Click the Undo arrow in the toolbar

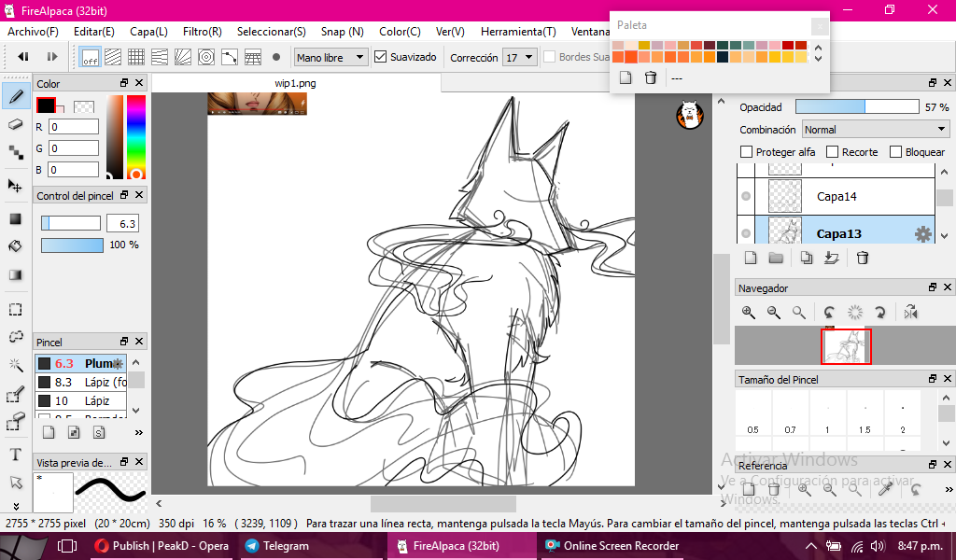point(23,57)
